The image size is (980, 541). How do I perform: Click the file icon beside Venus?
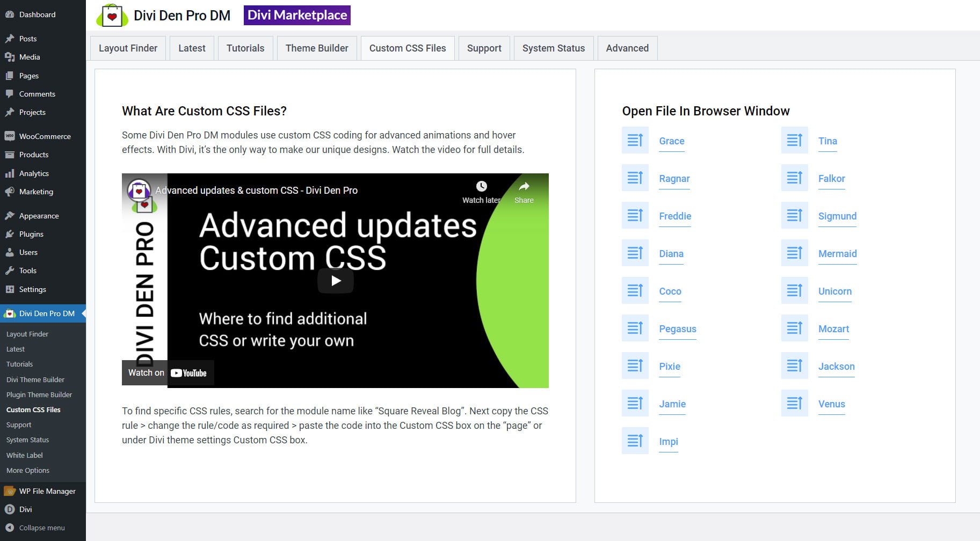[x=794, y=404]
